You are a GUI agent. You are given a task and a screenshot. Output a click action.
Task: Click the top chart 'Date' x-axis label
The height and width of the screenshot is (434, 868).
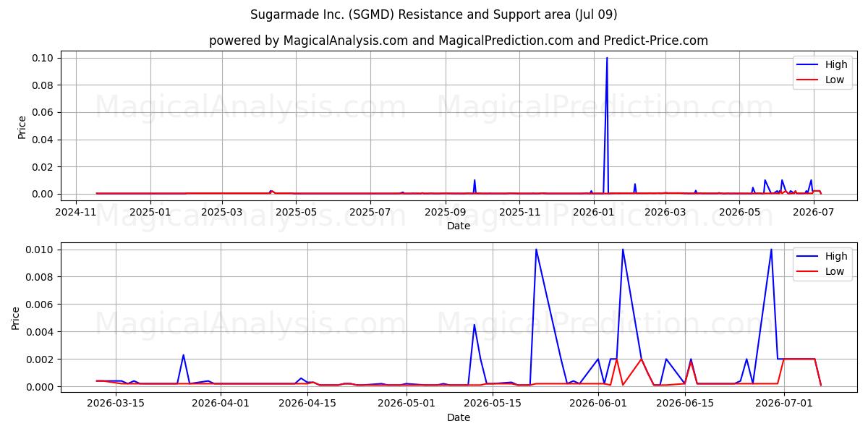pos(459,226)
